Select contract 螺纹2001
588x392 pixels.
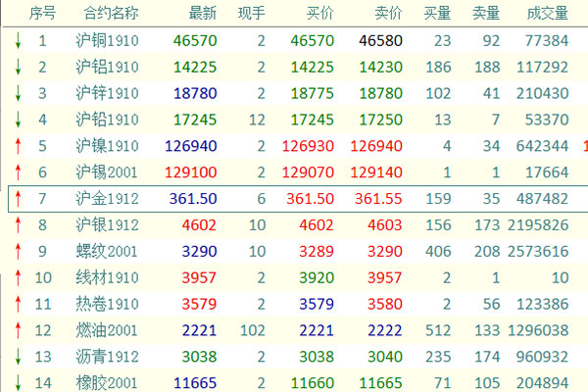coord(107,251)
